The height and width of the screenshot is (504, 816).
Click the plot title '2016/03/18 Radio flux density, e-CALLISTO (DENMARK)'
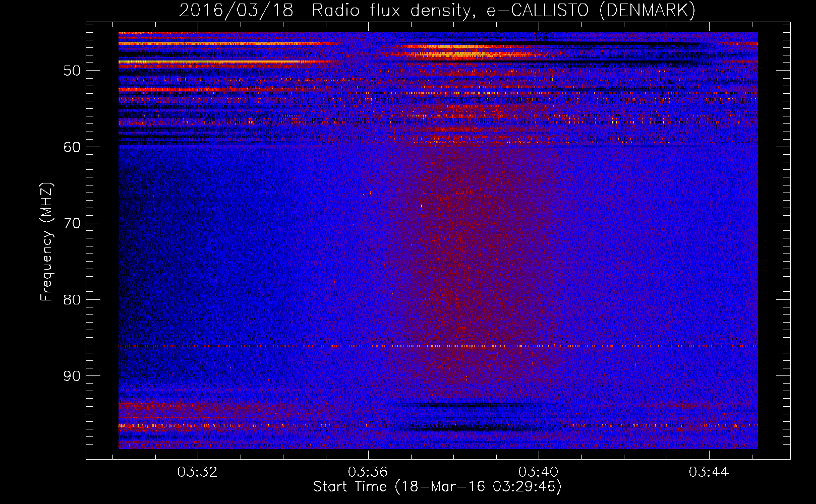coord(437,10)
